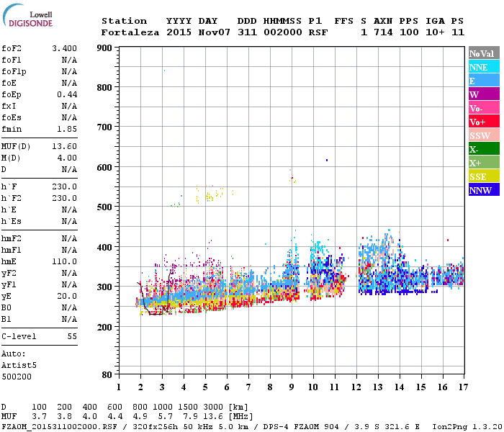Viewport: 504px width, 432px height.
Task: Click the yE value 20.0
Action: point(67,297)
